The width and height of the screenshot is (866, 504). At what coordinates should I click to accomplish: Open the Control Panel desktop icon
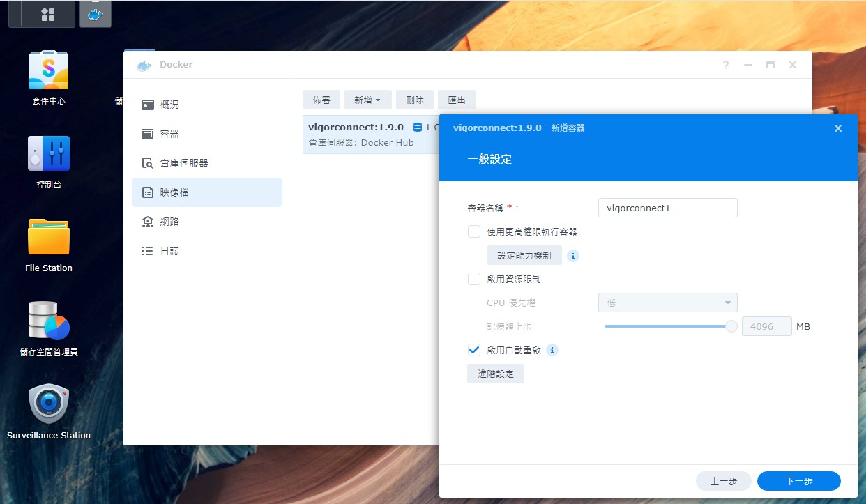pos(48,154)
